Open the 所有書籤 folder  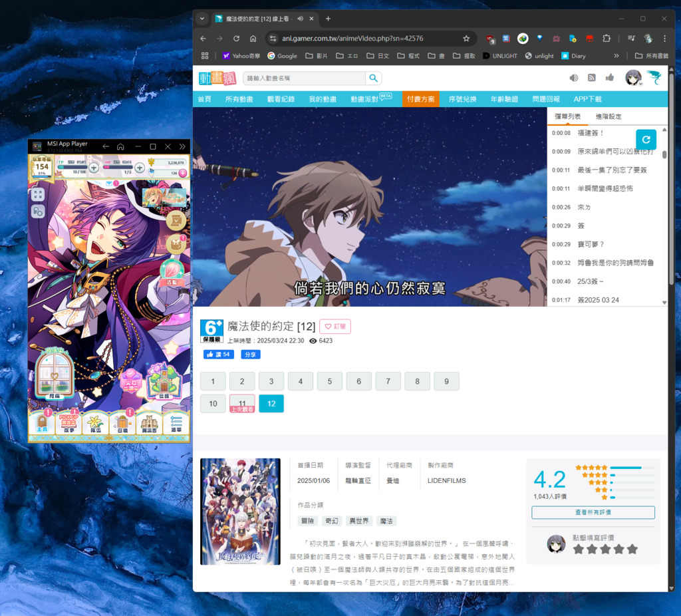point(651,56)
